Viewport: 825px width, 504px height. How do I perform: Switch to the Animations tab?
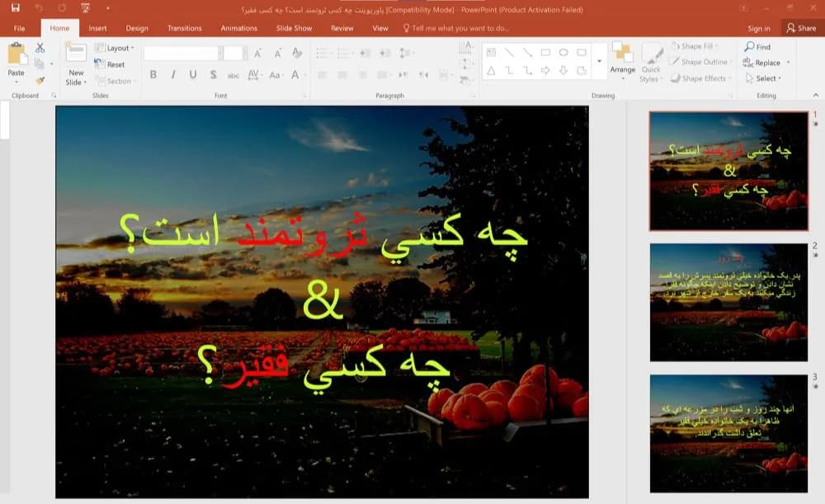[x=239, y=28]
